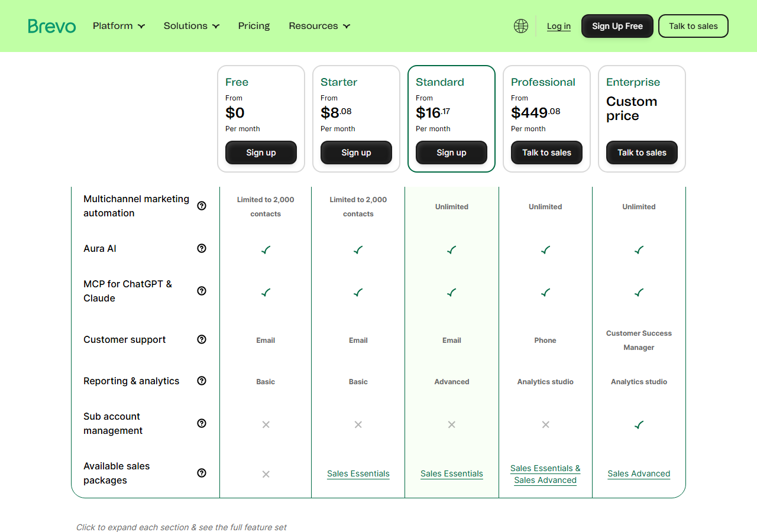Viewport: 757px width, 532px height.
Task: Click the Sub account management row label
Action: point(113,423)
